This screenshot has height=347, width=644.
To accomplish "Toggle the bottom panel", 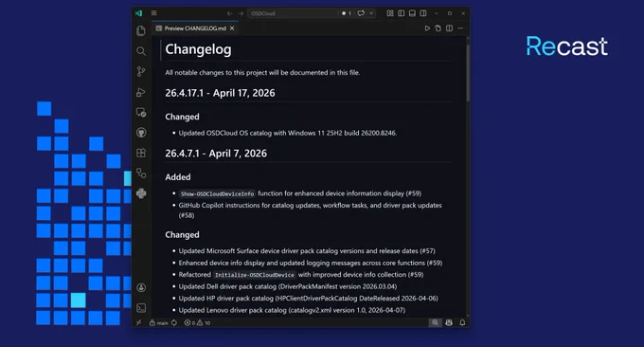I will pyautogui.click(x=412, y=13).
